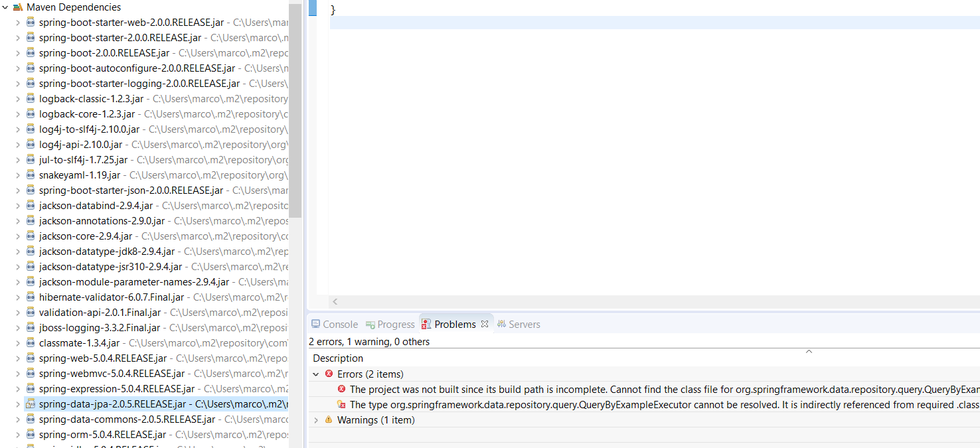Click jar icon of spring-expression-5.0.4.RELEASE.jar
The width and height of the screenshot is (980, 448).
click(x=31, y=389)
